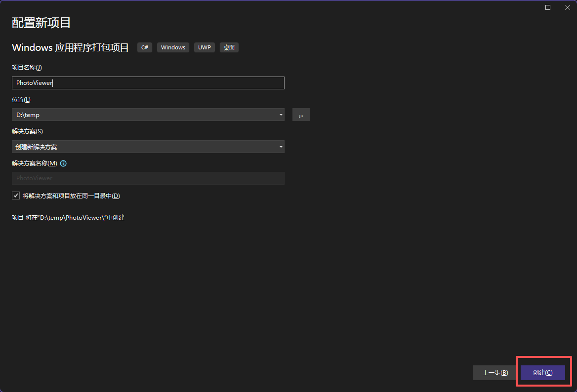Click the UWP project type tag
The height and width of the screenshot is (392, 577).
click(204, 47)
